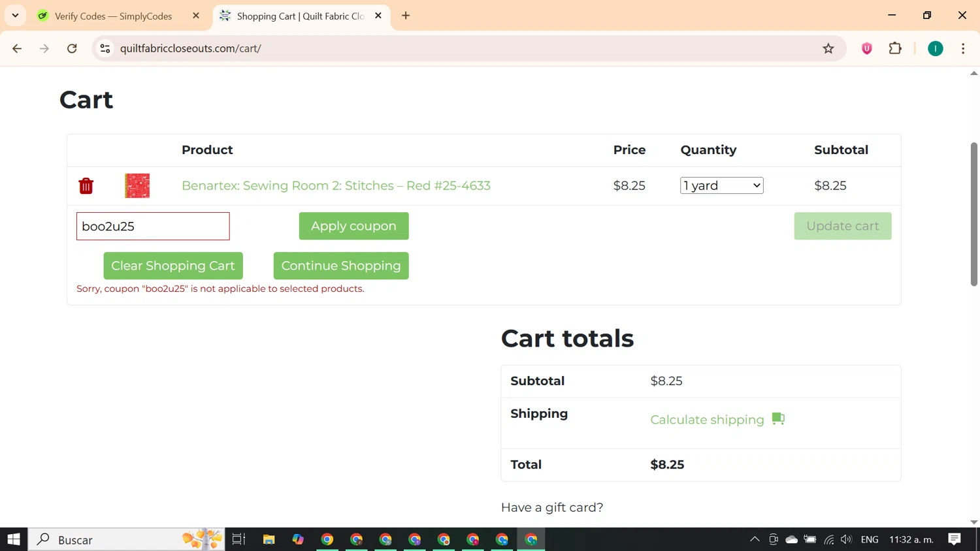The height and width of the screenshot is (551, 980).
Task: Click the Product column header
Action: [207, 150]
